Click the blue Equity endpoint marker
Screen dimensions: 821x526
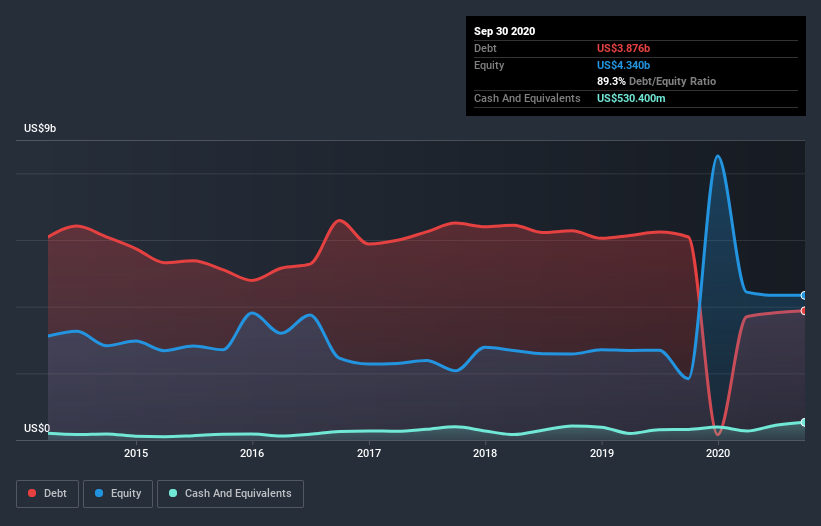(x=804, y=296)
